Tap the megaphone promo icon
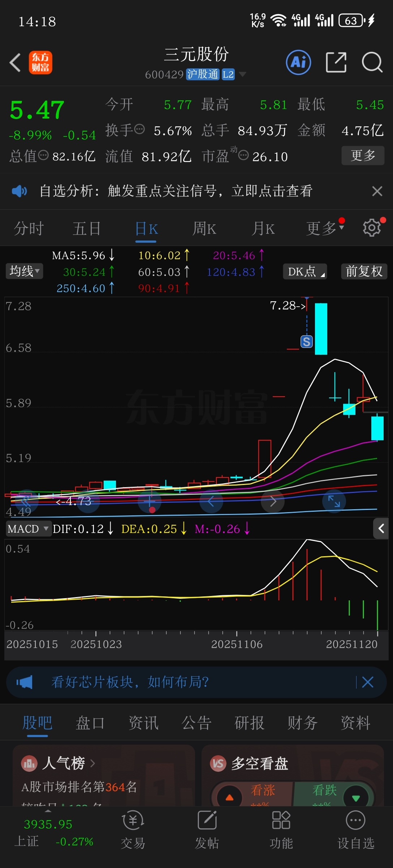Image resolution: width=393 pixels, height=868 pixels. coord(25,682)
